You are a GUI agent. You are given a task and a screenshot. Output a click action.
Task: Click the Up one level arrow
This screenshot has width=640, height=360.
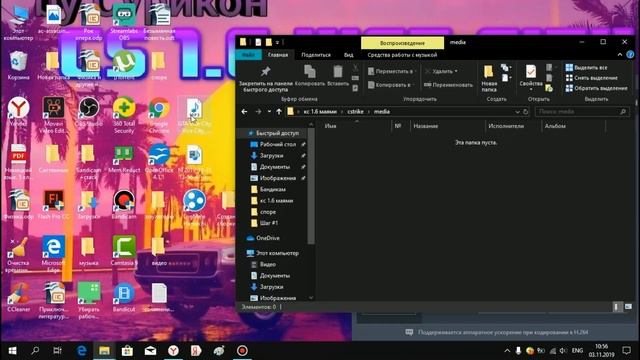click(279, 111)
